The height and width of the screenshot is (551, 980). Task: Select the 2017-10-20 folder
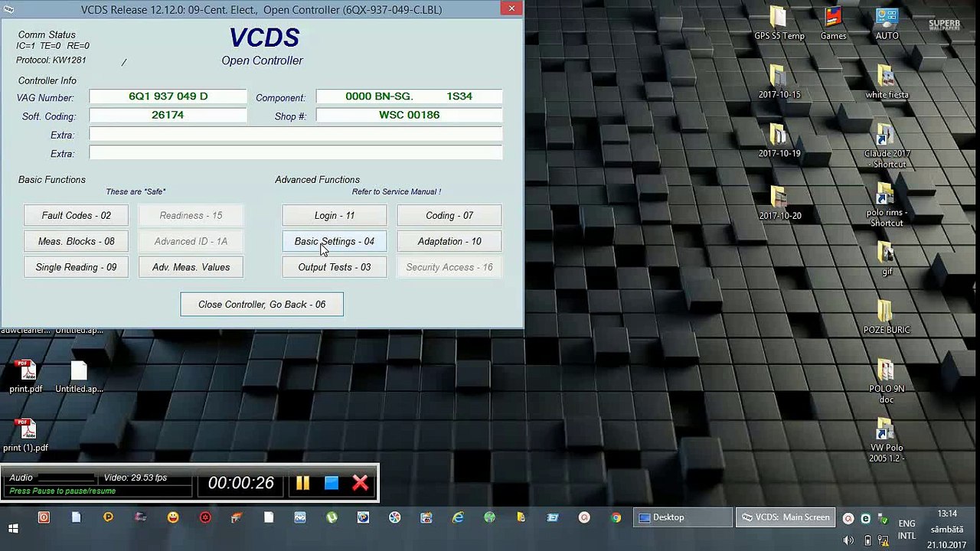pos(779,204)
